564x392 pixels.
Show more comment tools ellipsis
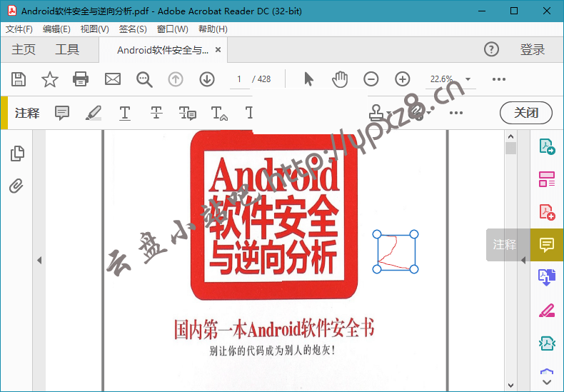456,113
